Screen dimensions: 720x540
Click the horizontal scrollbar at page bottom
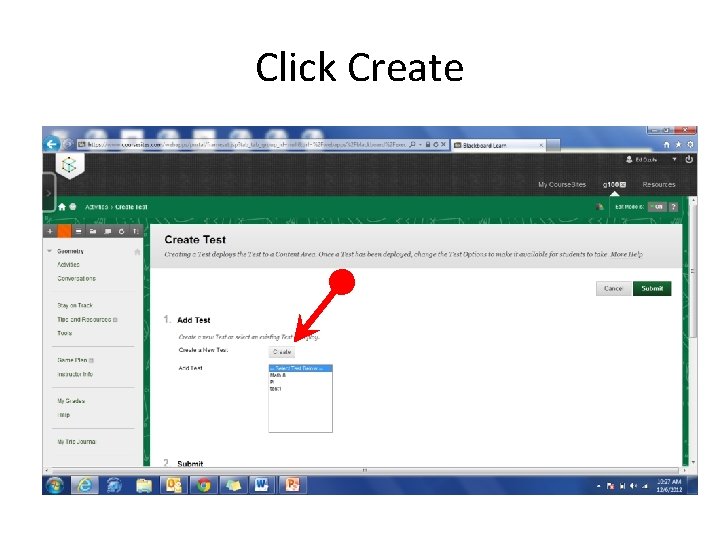[x=365, y=470]
